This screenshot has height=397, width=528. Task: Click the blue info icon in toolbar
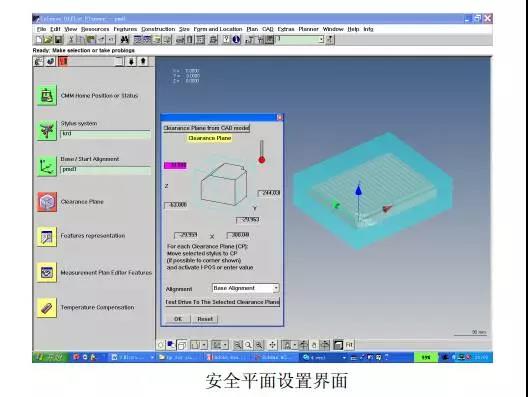(236, 40)
